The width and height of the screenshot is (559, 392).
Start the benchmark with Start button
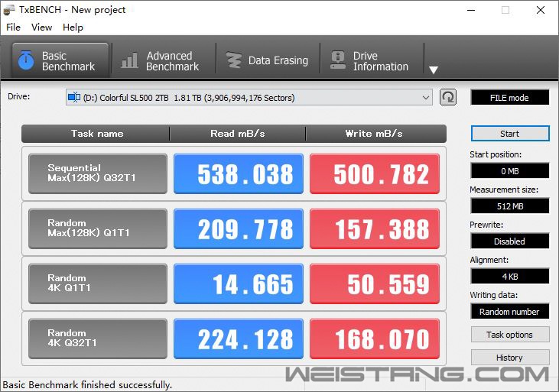(509, 134)
